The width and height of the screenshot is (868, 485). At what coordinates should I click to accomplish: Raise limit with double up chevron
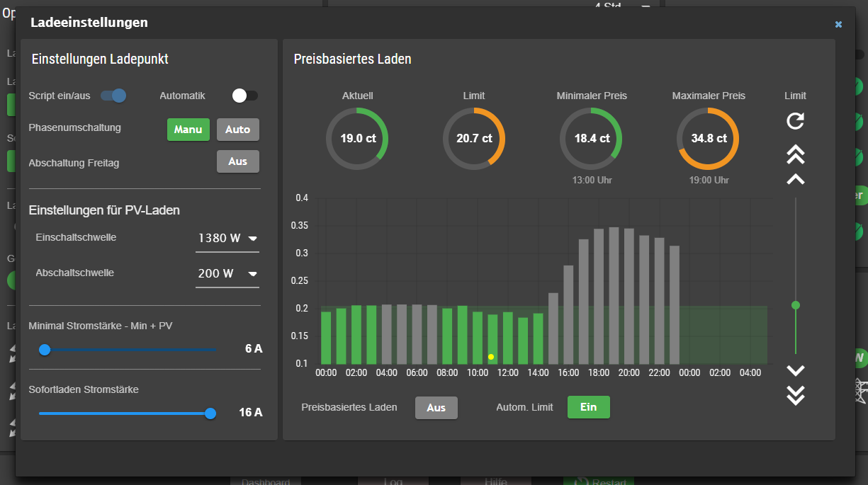(x=796, y=154)
